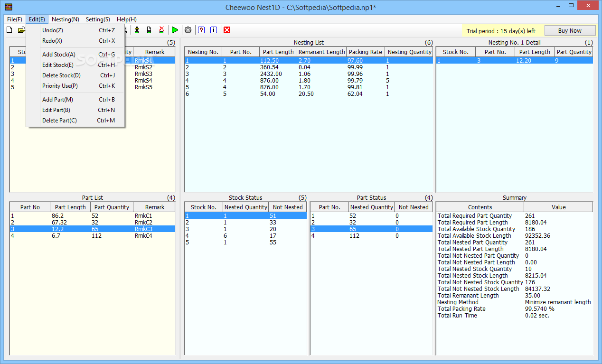The image size is (602, 364).
Task: Select Priority Use(P) menu entry
Action: [x=75, y=86]
